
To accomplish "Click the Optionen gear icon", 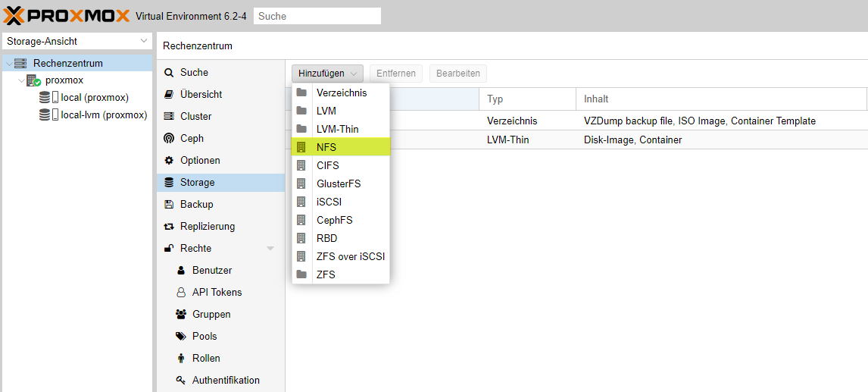I will click(169, 161).
